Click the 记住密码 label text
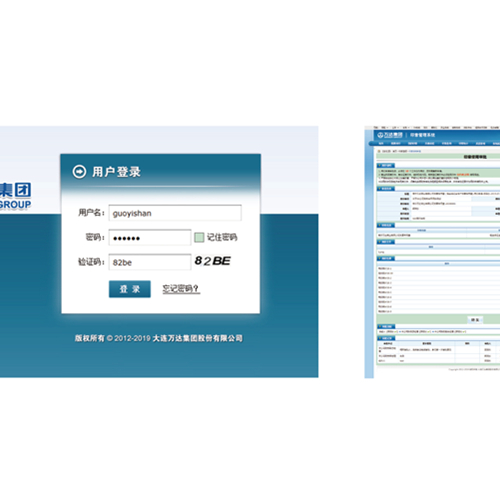 point(222,237)
